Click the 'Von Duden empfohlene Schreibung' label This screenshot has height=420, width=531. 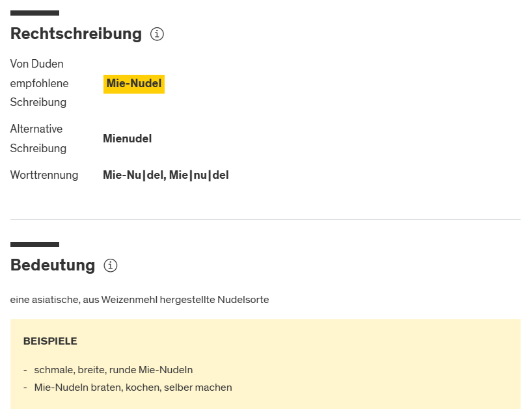(x=39, y=83)
